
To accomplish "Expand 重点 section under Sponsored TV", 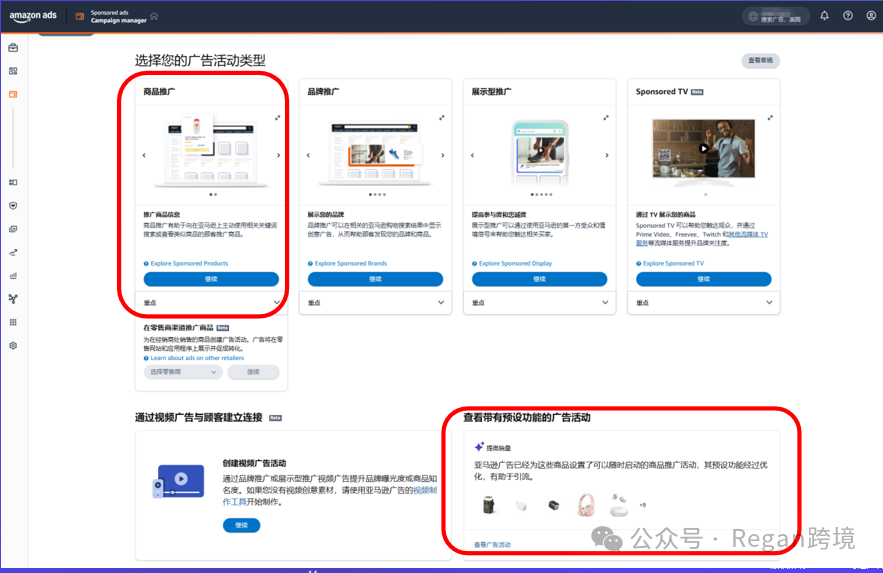I will 703,303.
